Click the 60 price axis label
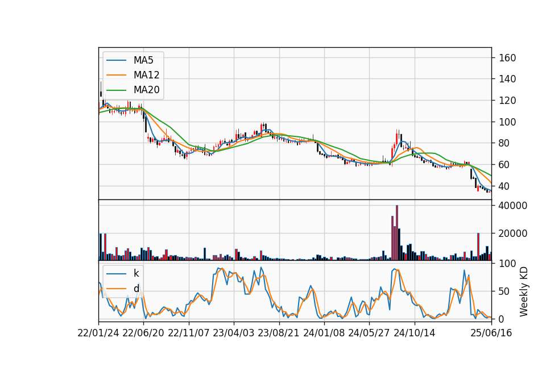Screen dimensions: 546x392 click(504, 165)
